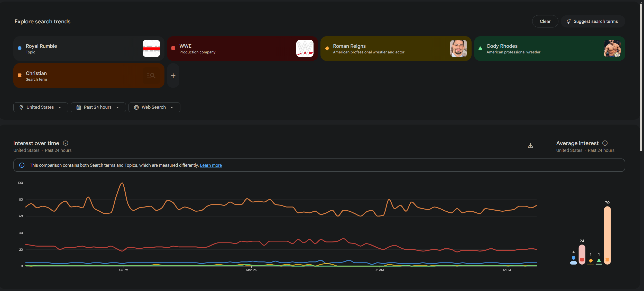The width and height of the screenshot is (644, 291).
Task: Click the WWE logo thumbnail
Action: 305,49
